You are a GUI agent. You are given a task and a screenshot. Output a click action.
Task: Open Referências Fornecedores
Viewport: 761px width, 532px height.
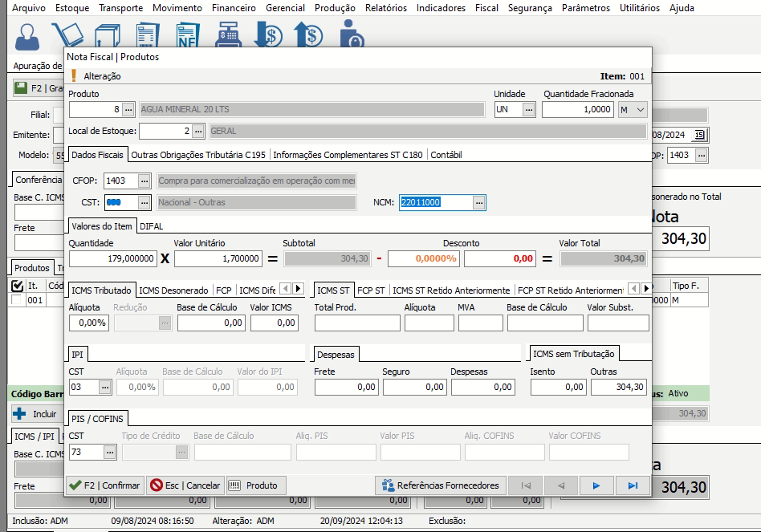pyautogui.click(x=440, y=485)
